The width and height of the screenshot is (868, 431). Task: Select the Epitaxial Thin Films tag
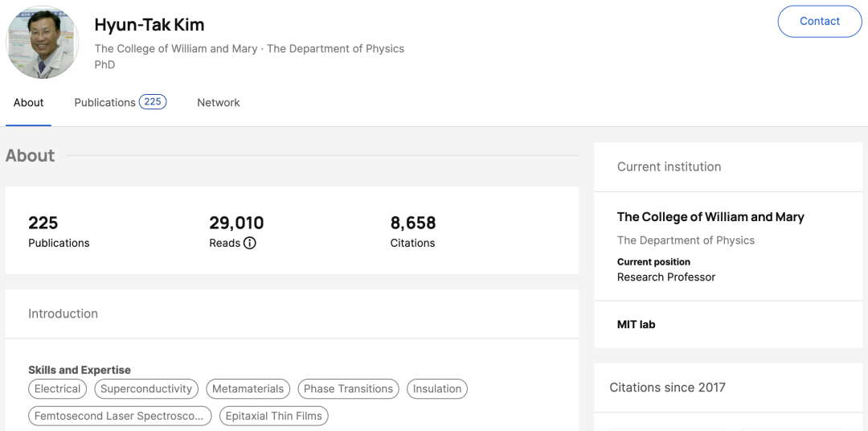[274, 417]
